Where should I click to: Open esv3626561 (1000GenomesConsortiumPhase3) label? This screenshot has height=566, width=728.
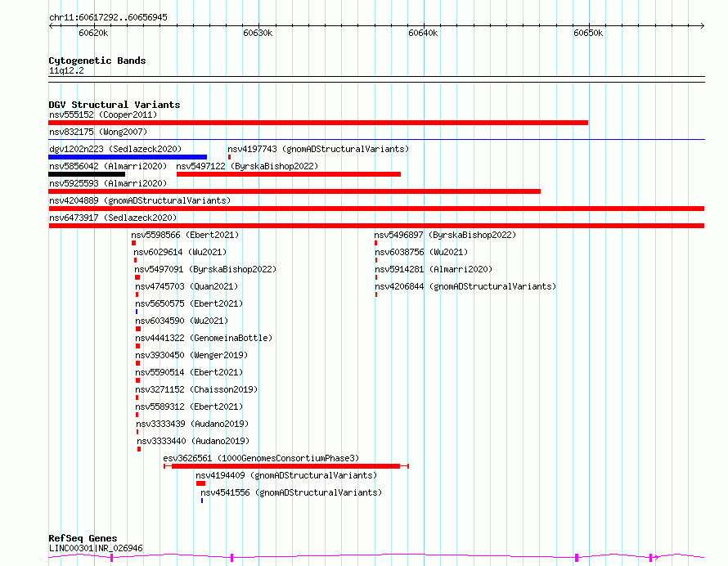click(x=261, y=458)
